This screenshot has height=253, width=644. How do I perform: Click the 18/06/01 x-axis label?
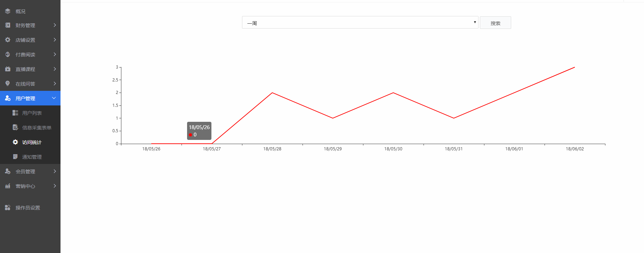coord(514,149)
